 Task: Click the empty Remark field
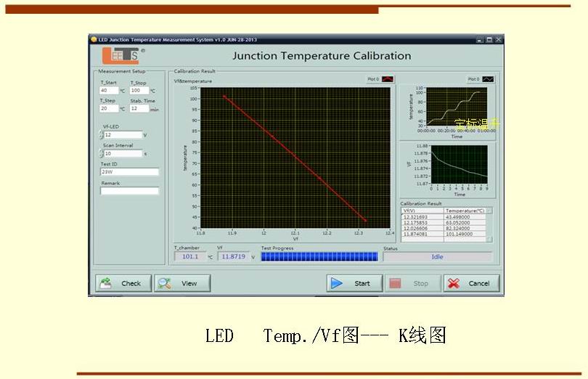(x=129, y=191)
